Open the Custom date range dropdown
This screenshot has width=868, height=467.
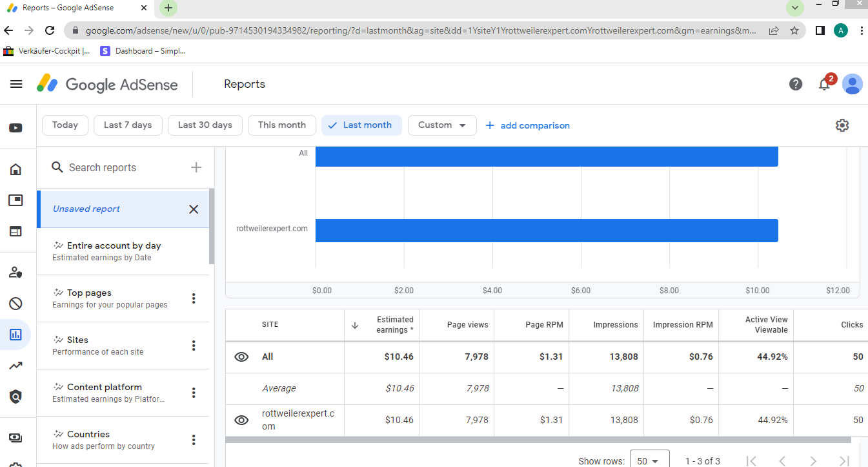pyautogui.click(x=442, y=125)
